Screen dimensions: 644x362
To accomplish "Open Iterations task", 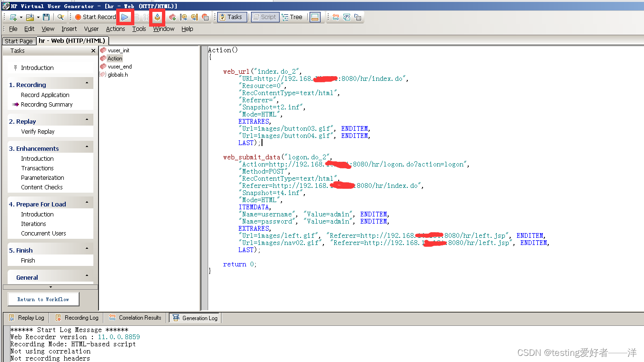I will click(x=33, y=224).
